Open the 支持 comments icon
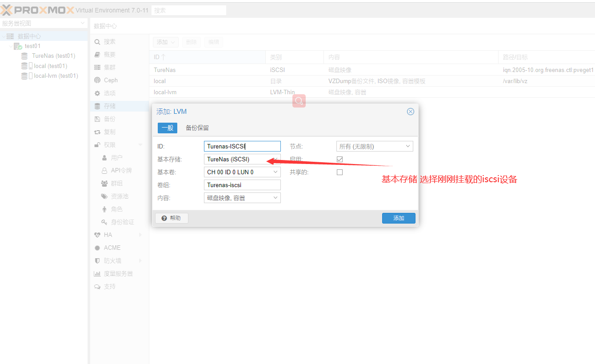595x364 pixels. (x=97, y=287)
